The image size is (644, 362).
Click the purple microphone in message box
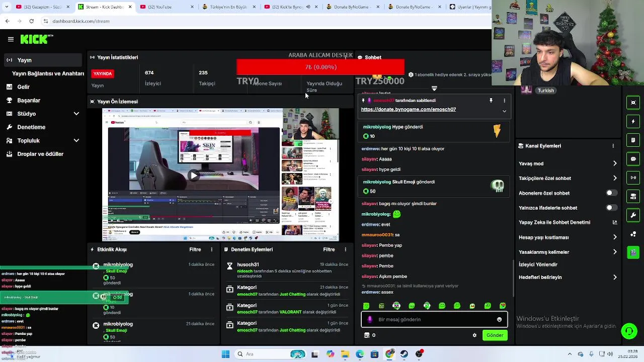coord(370,319)
